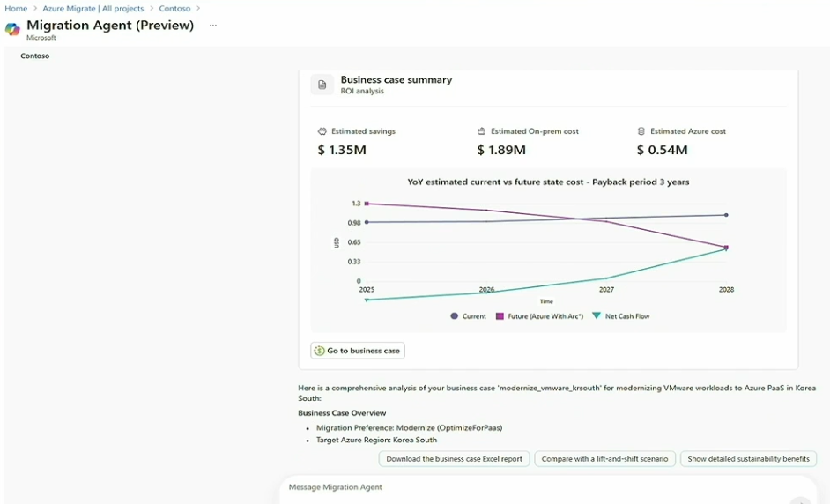Select the 2025 Future data point on chart
This screenshot has height=504, width=830.
coord(367,204)
